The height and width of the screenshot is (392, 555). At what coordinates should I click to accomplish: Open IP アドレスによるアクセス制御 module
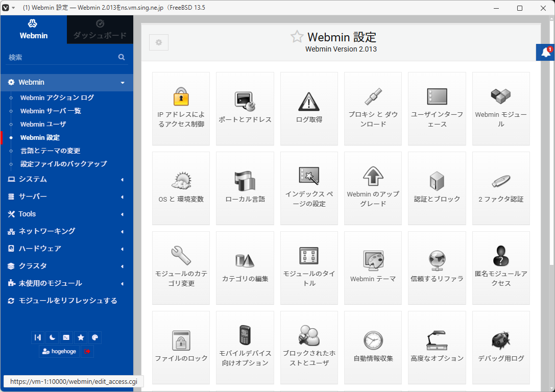181,109
